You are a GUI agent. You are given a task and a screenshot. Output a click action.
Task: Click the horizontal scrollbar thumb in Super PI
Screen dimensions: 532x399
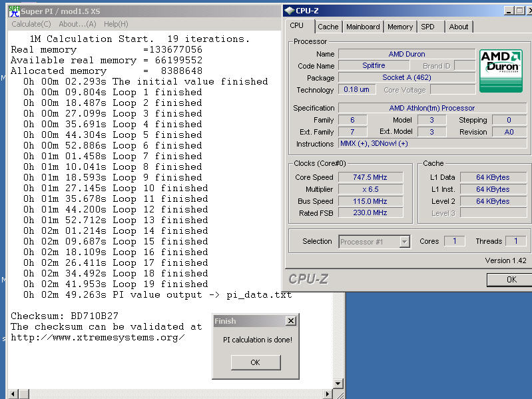(24, 394)
